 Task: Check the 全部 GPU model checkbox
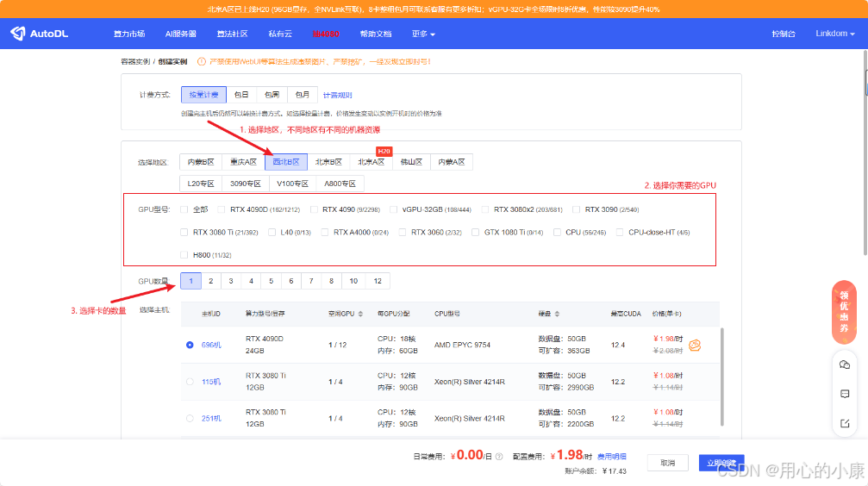184,209
